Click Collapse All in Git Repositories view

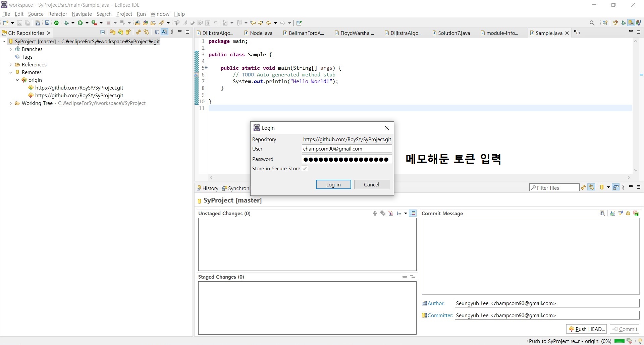[x=103, y=32]
